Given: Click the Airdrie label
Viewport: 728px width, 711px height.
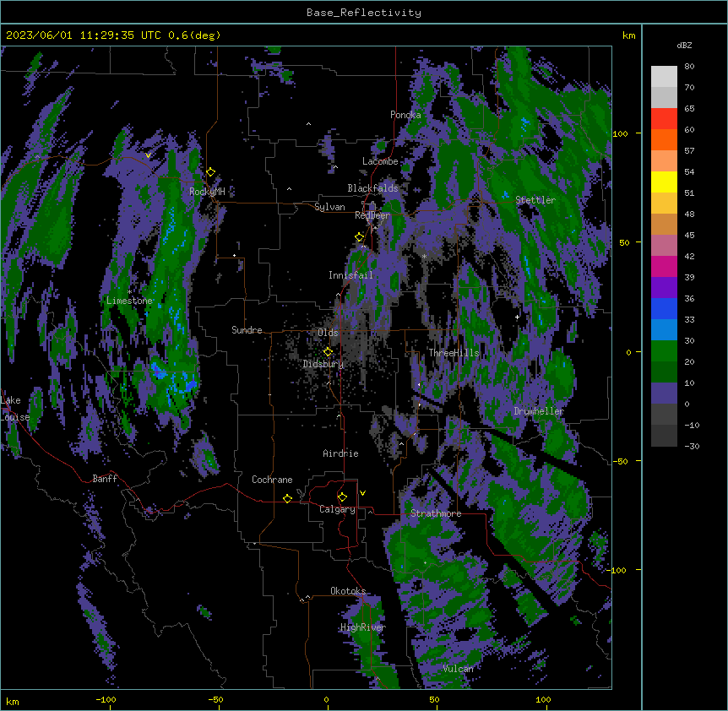Looking at the screenshot, I should click(x=341, y=453).
